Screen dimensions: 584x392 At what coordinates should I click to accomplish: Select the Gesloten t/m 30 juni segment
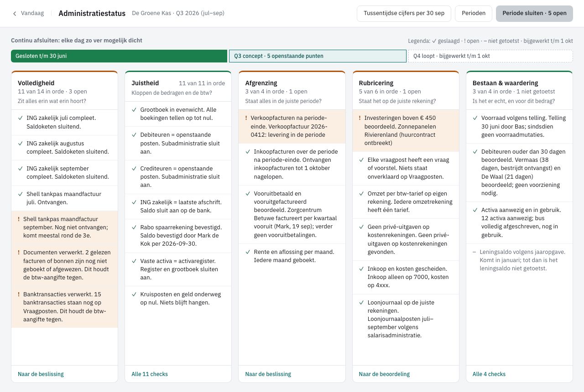tap(119, 56)
